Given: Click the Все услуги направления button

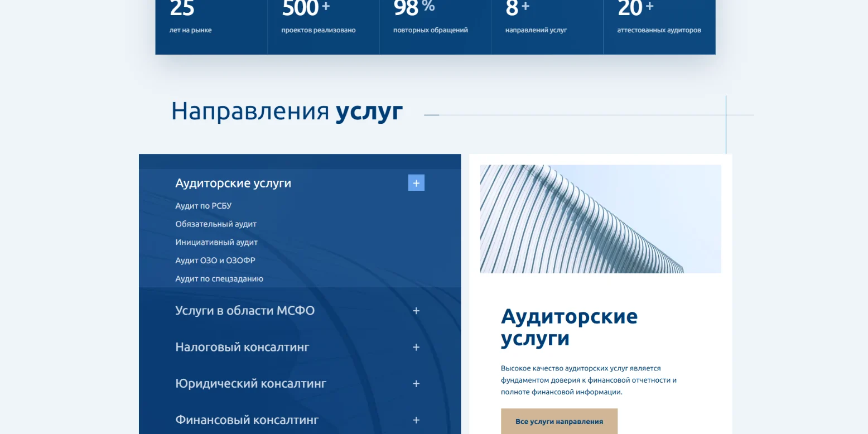Looking at the screenshot, I should (x=559, y=421).
